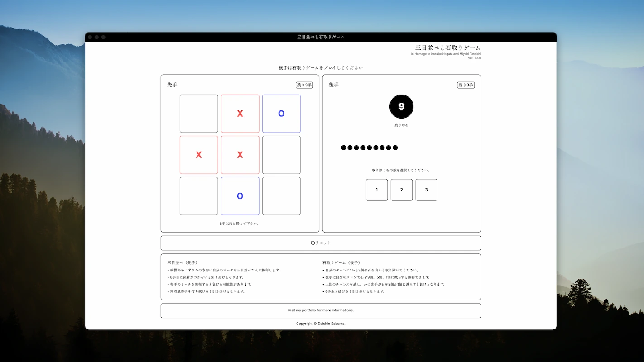
Task: Click the blue O mark in the top-right cell
Action: (281, 114)
